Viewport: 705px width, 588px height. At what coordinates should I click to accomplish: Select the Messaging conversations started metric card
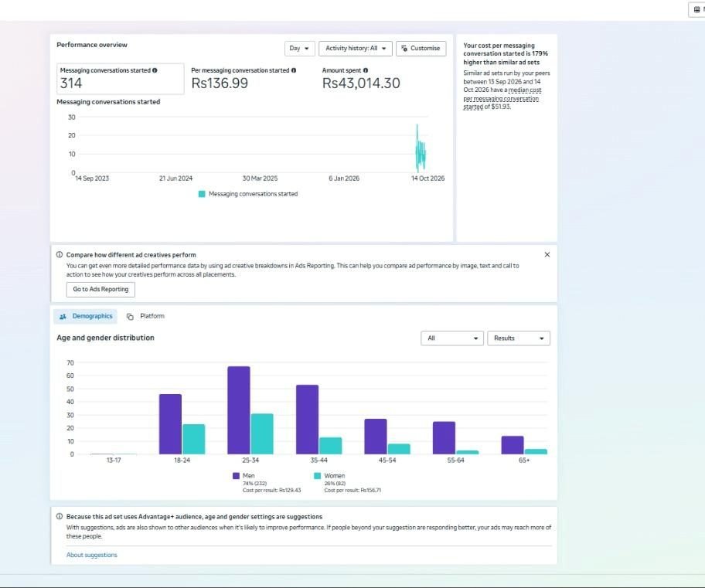pos(120,79)
